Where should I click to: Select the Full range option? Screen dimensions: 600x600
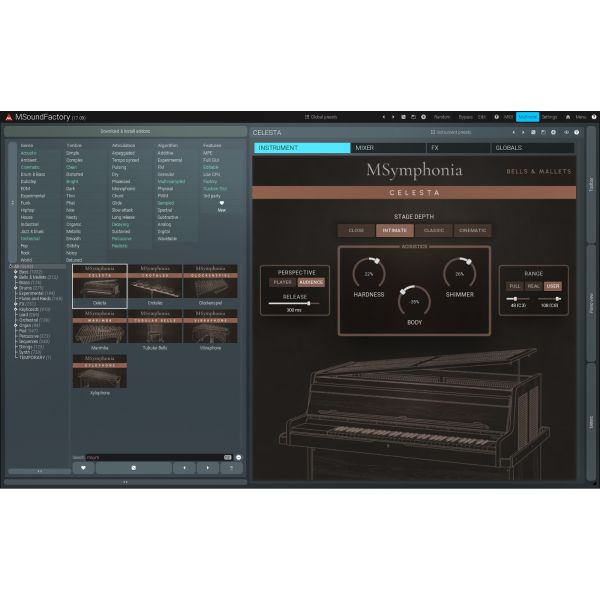pyautogui.click(x=515, y=286)
